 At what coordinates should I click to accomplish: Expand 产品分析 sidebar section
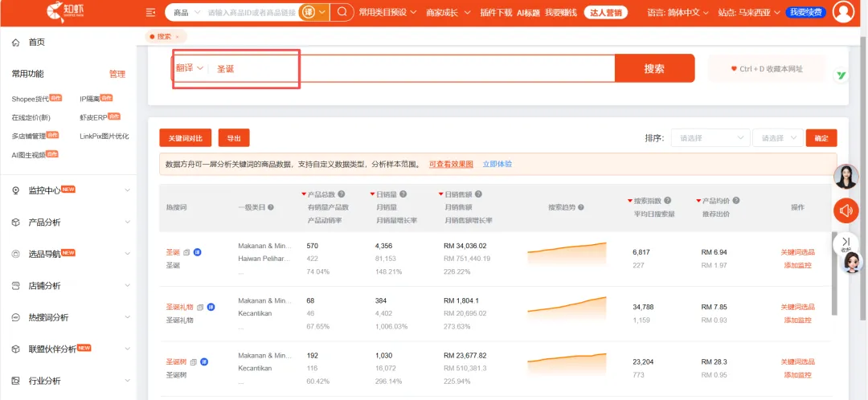(72, 222)
